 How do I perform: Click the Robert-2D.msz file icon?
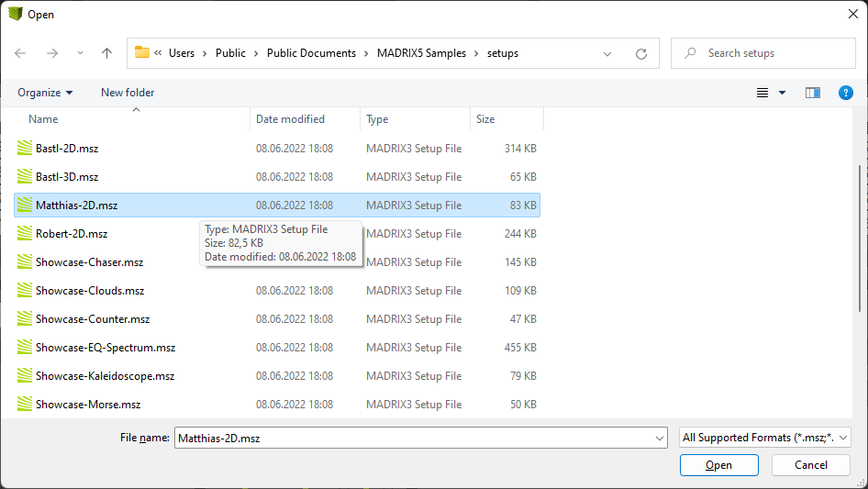(x=25, y=233)
